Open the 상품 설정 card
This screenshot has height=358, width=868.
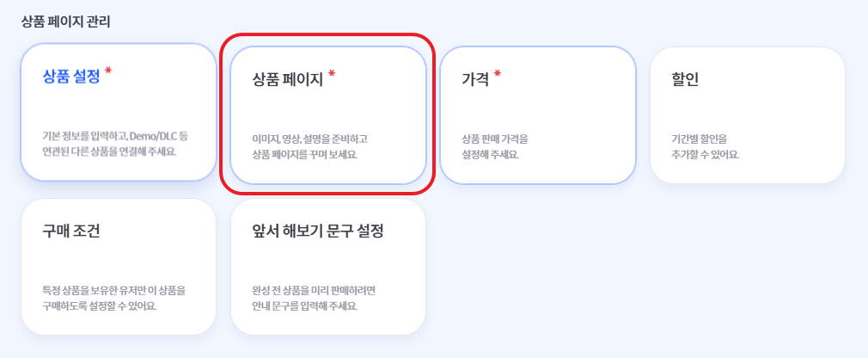point(119,113)
